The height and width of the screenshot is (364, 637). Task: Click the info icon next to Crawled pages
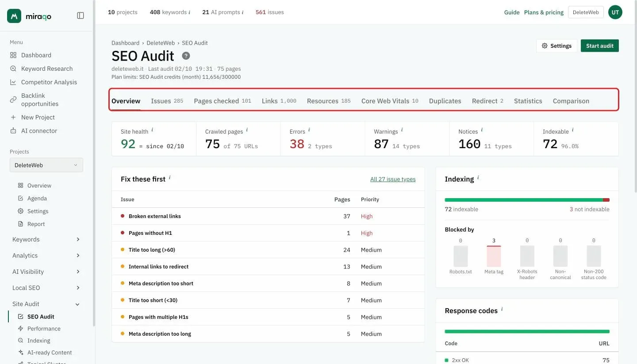pyautogui.click(x=247, y=130)
